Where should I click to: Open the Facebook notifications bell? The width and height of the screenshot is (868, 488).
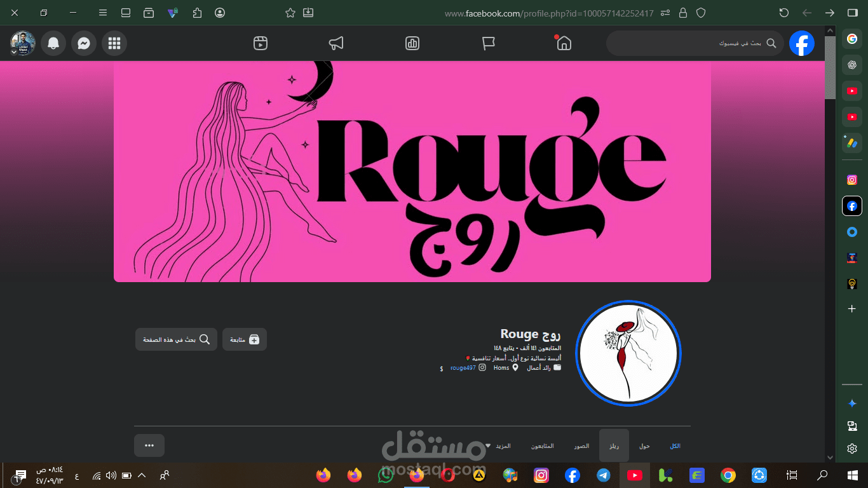(53, 43)
